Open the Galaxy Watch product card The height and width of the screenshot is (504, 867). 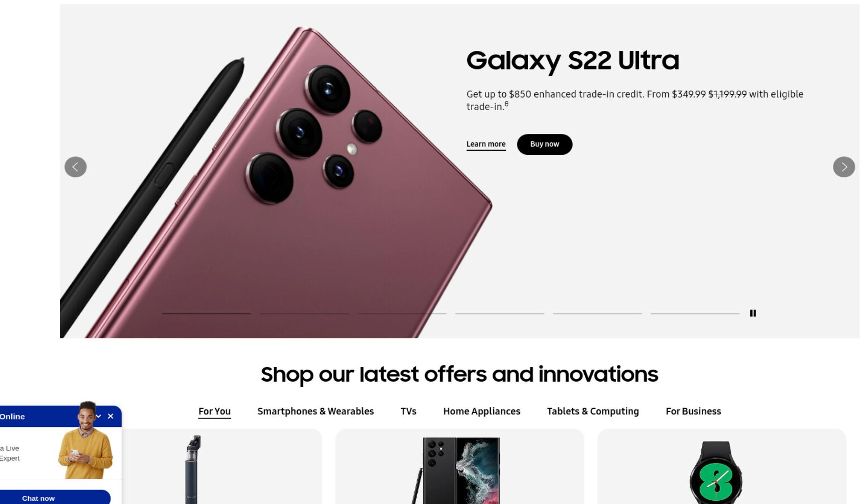point(721,467)
